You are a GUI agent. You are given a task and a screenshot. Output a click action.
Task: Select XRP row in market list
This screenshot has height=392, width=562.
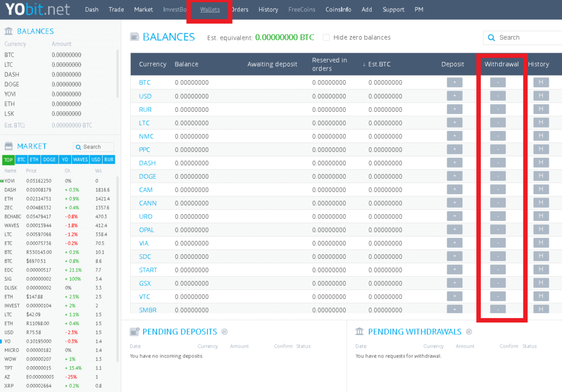pyautogui.click(x=57, y=386)
